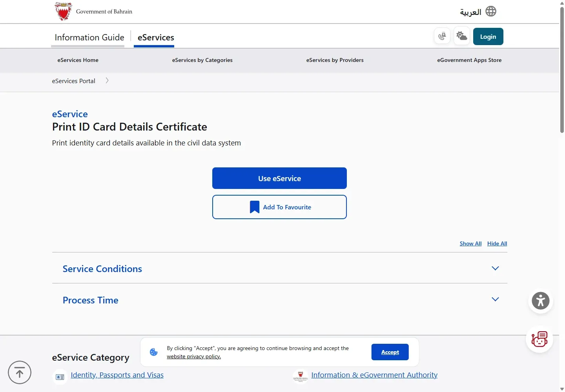The height and width of the screenshot is (392, 565).
Task: Open the weather cloud icon button
Action: click(x=462, y=36)
